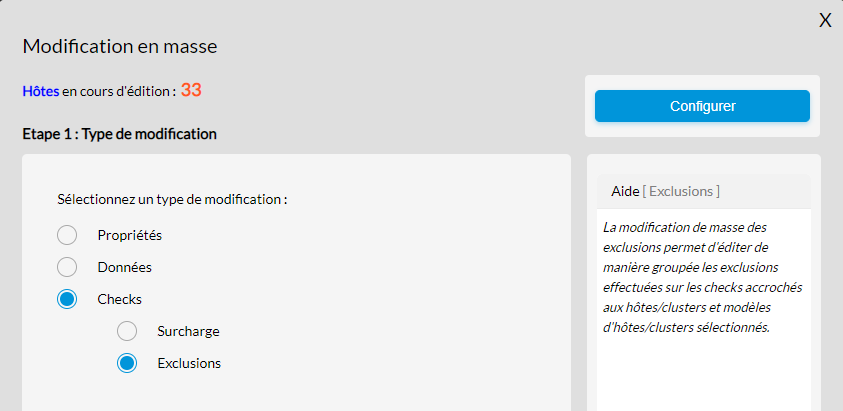Viewport: 843px width, 411px height.
Task: Click the Etape 1 heading
Action: [x=120, y=134]
